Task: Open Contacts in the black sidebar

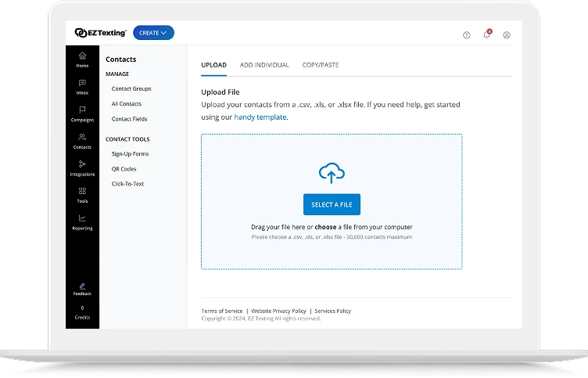Action: click(83, 142)
